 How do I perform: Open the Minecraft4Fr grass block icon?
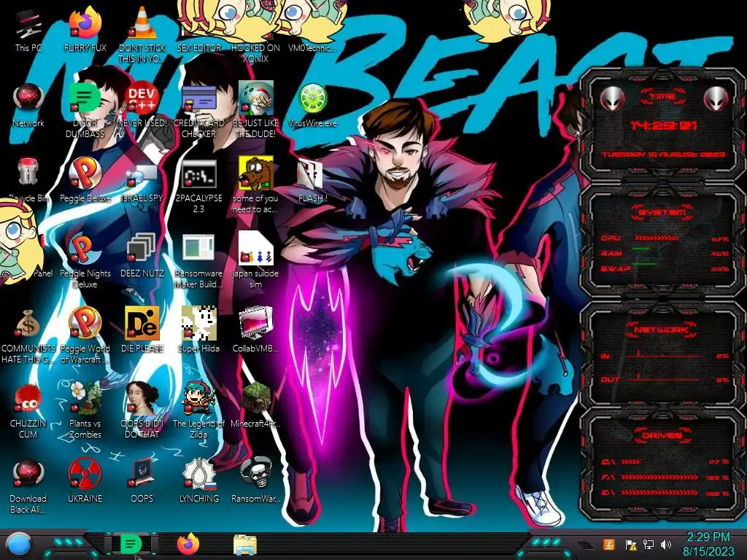(x=255, y=405)
